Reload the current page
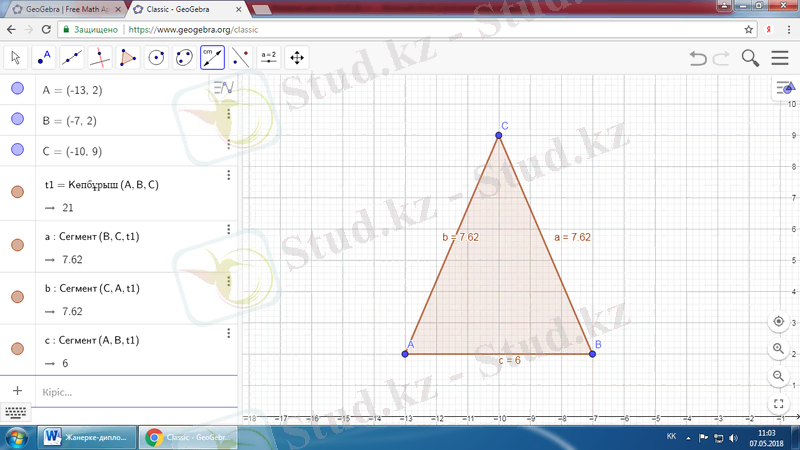This screenshot has width=800, height=450. click(x=46, y=30)
